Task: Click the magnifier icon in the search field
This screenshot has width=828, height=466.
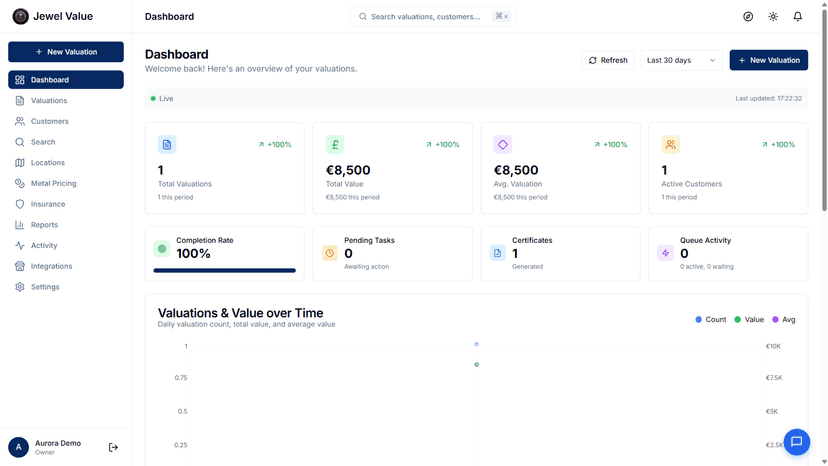Action: pyautogui.click(x=363, y=16)
